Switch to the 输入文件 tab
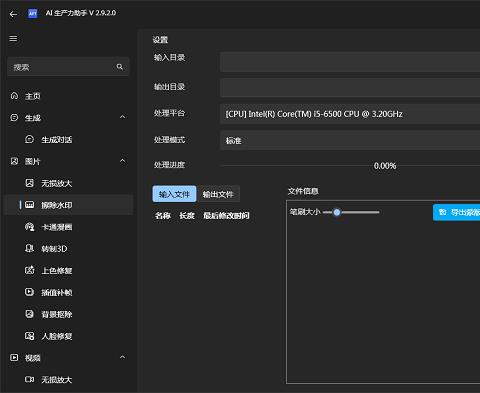The image size is (480, 393). click(174, 194)
